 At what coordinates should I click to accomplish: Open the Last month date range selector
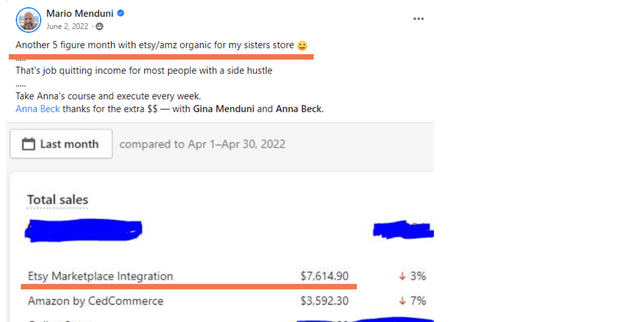(61, 144)
